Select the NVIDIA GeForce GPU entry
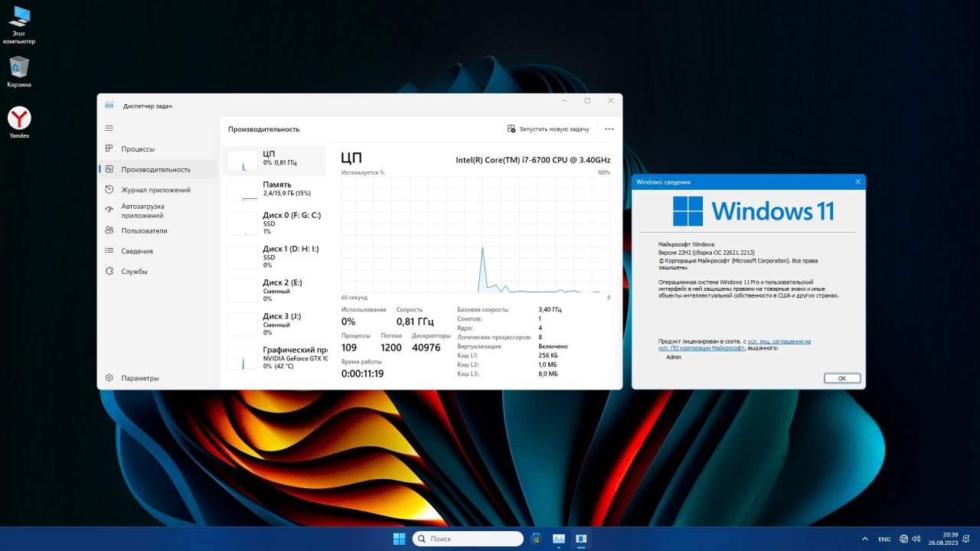This screenshot has width=980, height=551. 274,357
